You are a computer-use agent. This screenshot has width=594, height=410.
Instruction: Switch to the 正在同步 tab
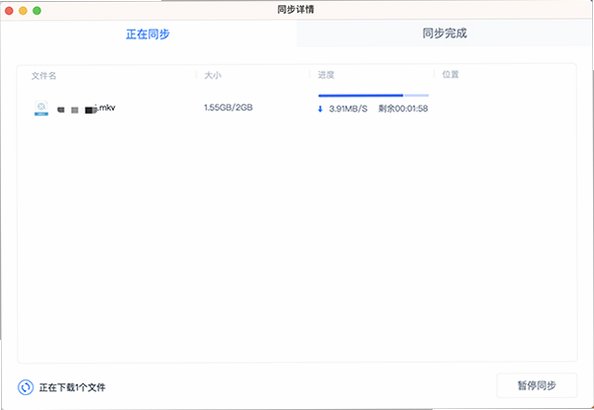(148, 34)
